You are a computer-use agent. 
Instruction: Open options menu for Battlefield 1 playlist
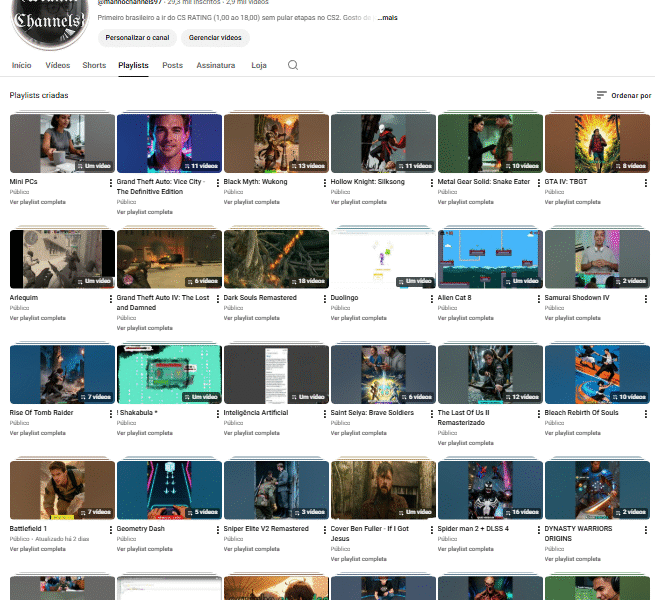(111, 530)
